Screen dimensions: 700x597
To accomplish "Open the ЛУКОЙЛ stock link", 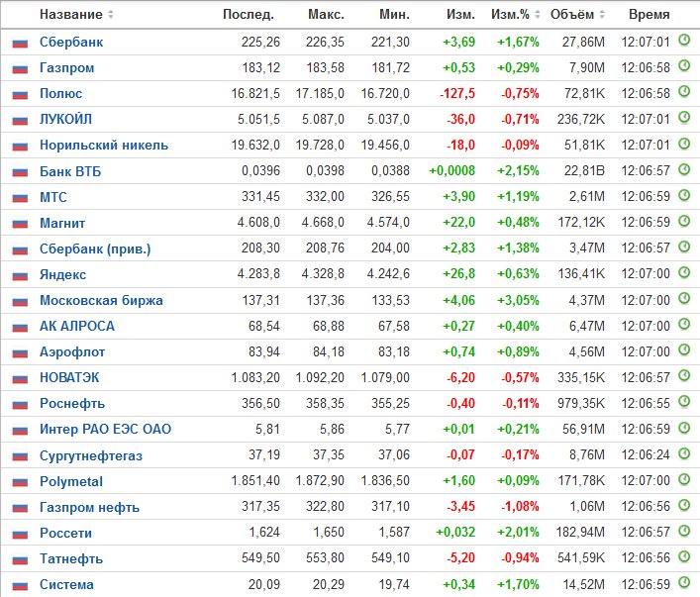I will (x=65, y=119).
